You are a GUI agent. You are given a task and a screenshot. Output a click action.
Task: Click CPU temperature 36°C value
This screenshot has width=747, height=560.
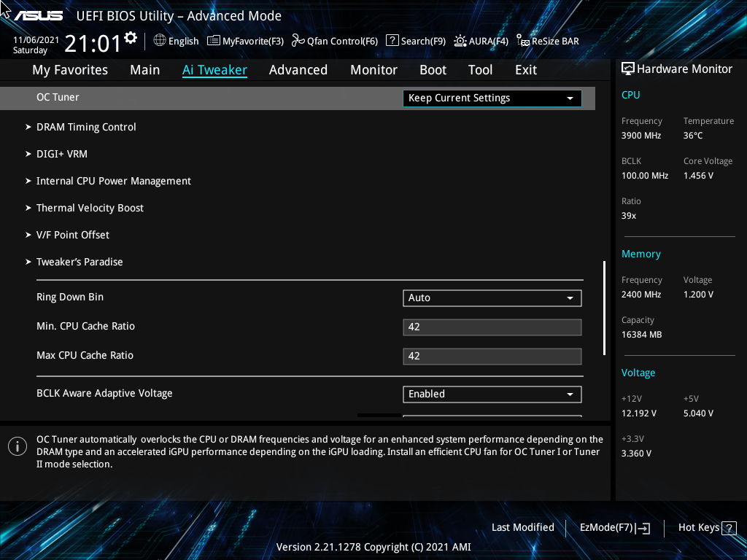click(693, 136)
